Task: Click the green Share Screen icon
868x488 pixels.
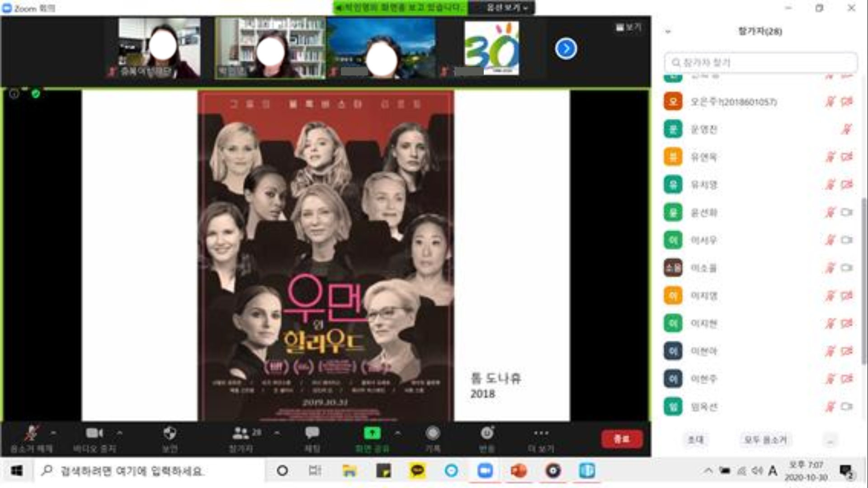Action: [x=372, y=434]
